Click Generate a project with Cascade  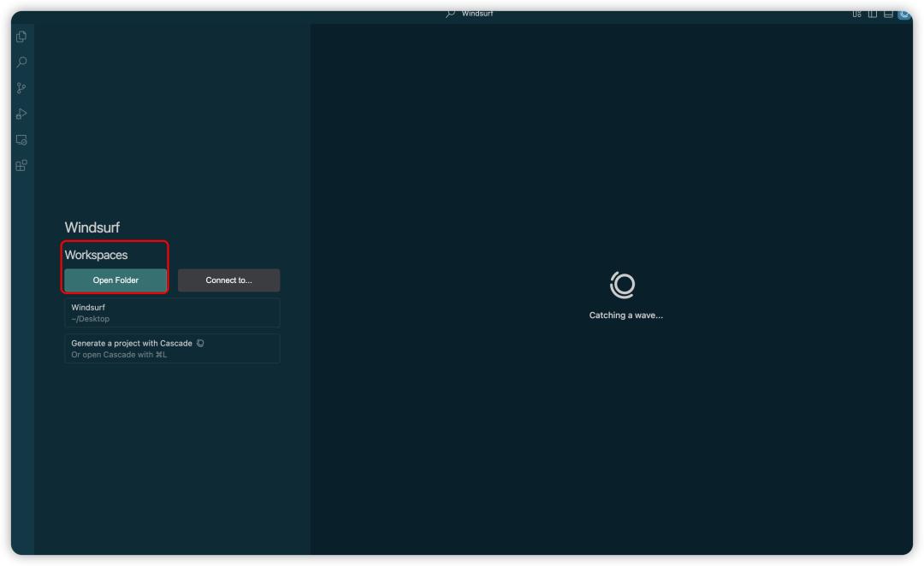click(x=132, y=343)
